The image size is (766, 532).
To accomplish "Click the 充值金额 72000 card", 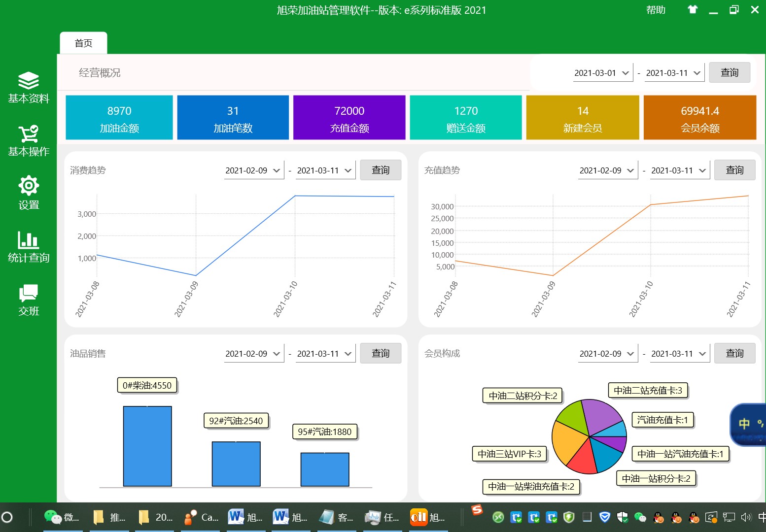I will point(349,118).
